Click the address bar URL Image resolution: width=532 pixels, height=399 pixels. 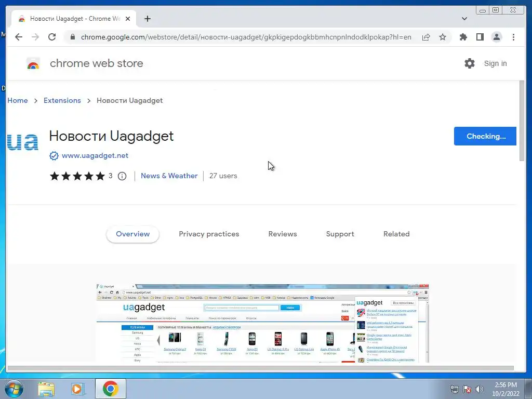point(246,37)
